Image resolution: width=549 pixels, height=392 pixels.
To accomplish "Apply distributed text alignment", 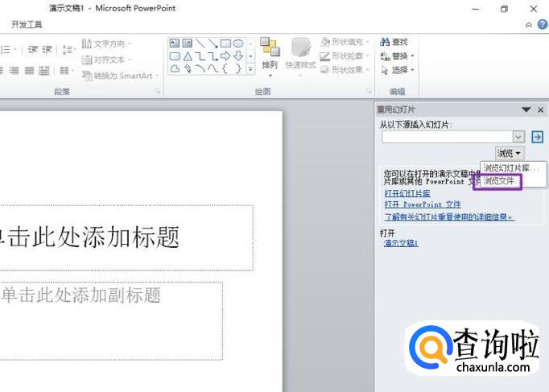I will pyautogui.click(x=44, y=71).
